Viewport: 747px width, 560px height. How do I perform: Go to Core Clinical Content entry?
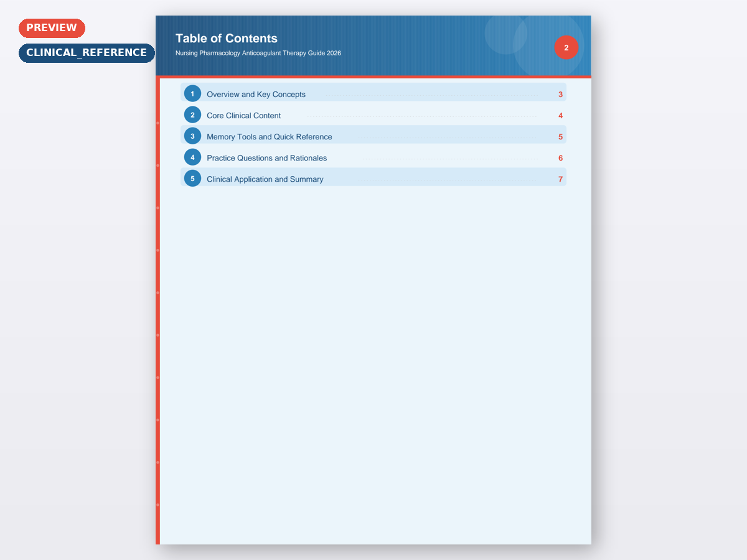pos(243,116)
